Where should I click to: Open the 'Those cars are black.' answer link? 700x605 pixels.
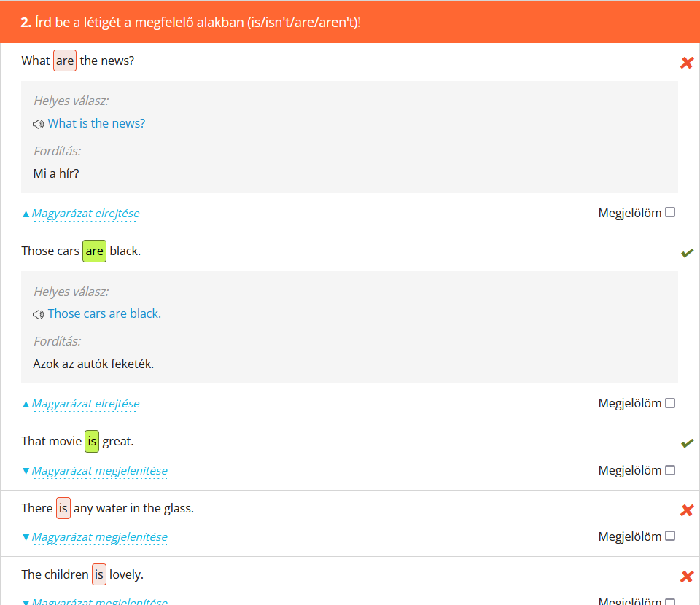pos(104,314)
